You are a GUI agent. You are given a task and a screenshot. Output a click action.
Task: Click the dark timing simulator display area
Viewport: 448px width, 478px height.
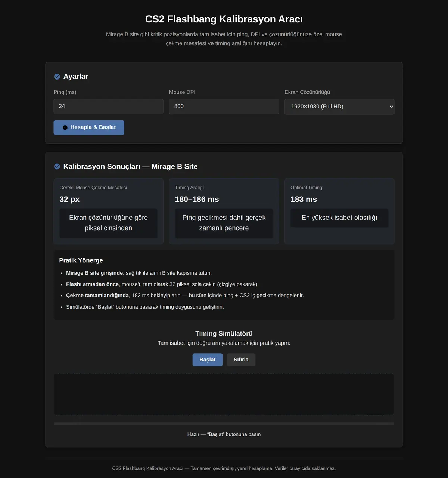click(224, 394)
